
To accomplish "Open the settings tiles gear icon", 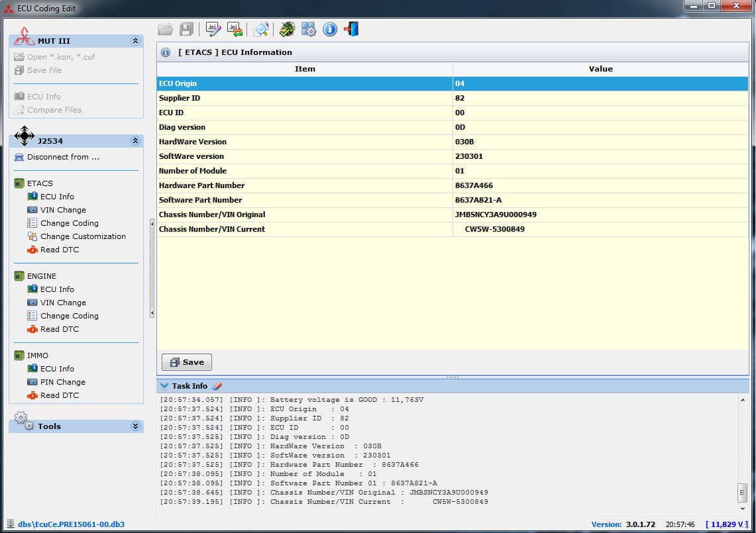I will (309, 29).
